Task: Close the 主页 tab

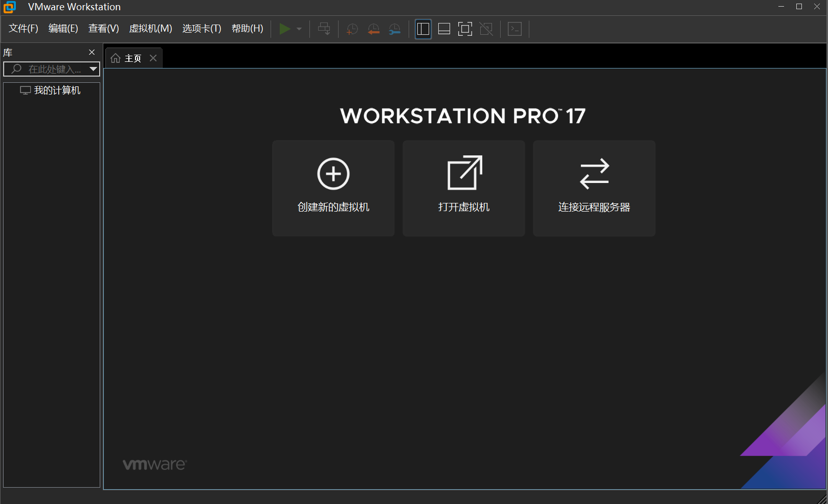Action: (x=153, y=58)
